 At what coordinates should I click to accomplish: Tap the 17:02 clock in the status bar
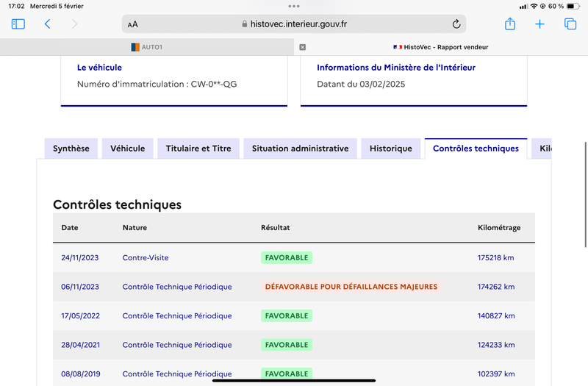pos(16,6)
